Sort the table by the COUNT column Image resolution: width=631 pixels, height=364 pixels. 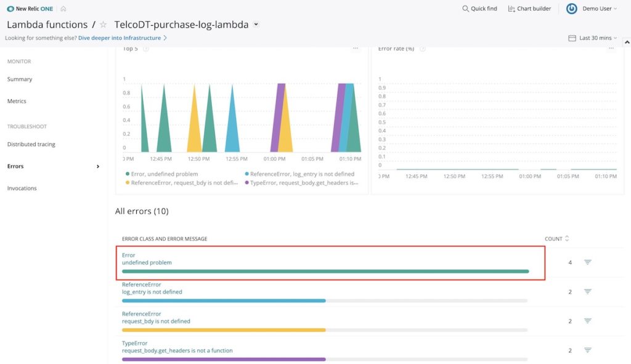click(557, 238)
